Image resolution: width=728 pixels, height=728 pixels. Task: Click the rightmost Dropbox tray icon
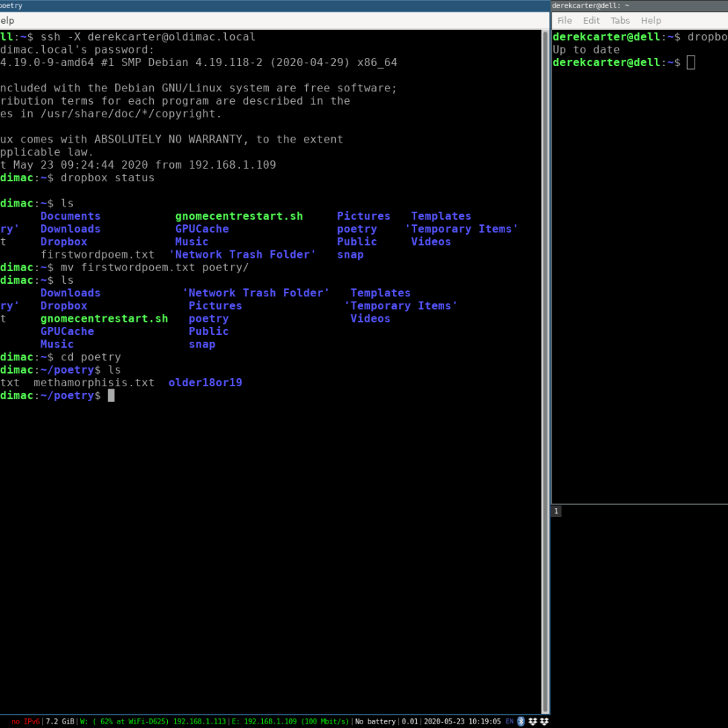coord(544,721)
